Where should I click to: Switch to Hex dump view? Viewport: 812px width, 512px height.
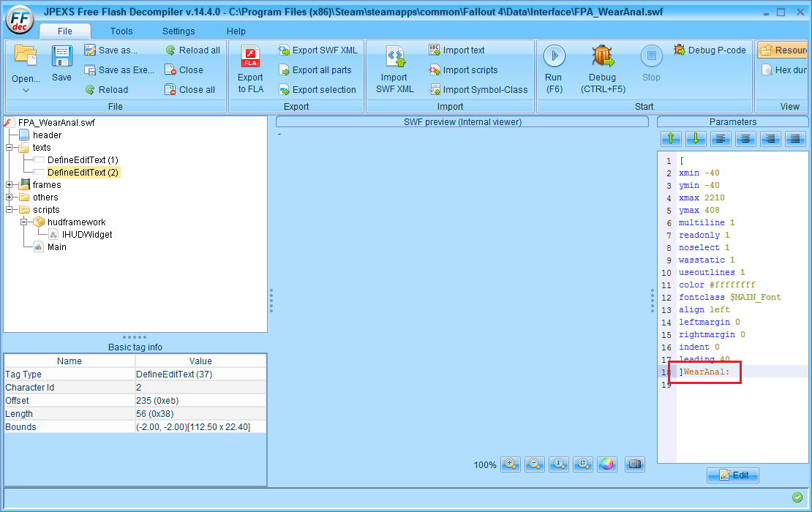coord(783,70)
